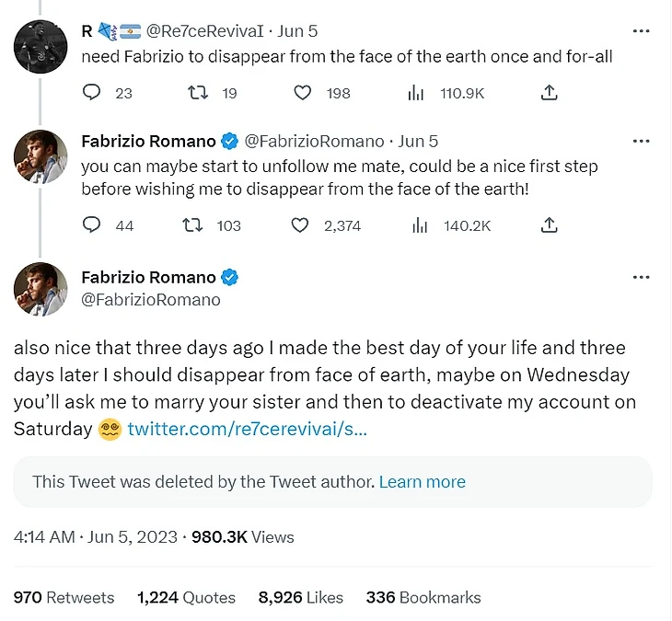View analytics of Fabrizio's unfollow tweet
Image resolution: width=672 pixels, height=621 pixels.
click(x=417, y=225)
